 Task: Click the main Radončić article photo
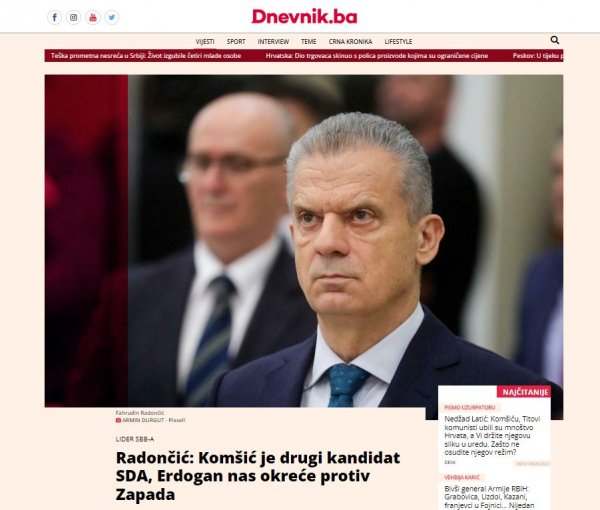click(304, 241)
